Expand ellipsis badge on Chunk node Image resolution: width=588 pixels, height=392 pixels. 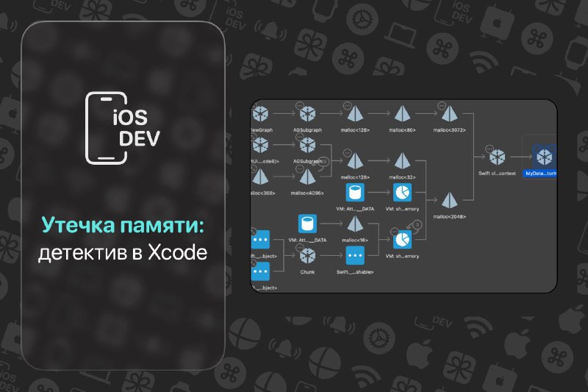tap(300, 248)
